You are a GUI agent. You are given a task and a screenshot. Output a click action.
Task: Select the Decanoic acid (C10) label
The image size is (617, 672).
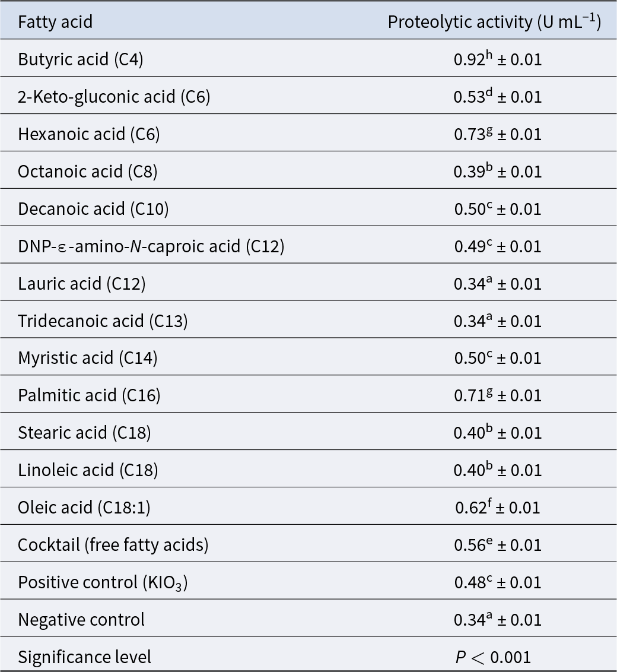[93, 209]
